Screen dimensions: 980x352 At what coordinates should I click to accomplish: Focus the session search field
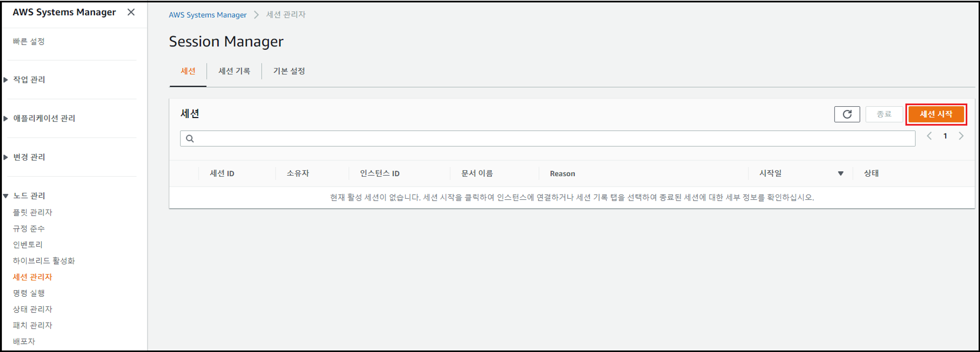pyautogui.click(x=547, y=139)
